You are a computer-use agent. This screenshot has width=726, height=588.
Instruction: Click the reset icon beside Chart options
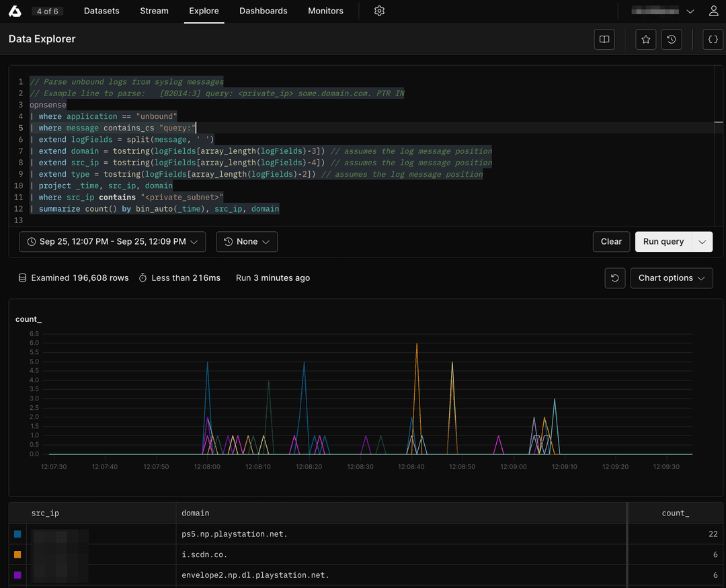[614, 278]
